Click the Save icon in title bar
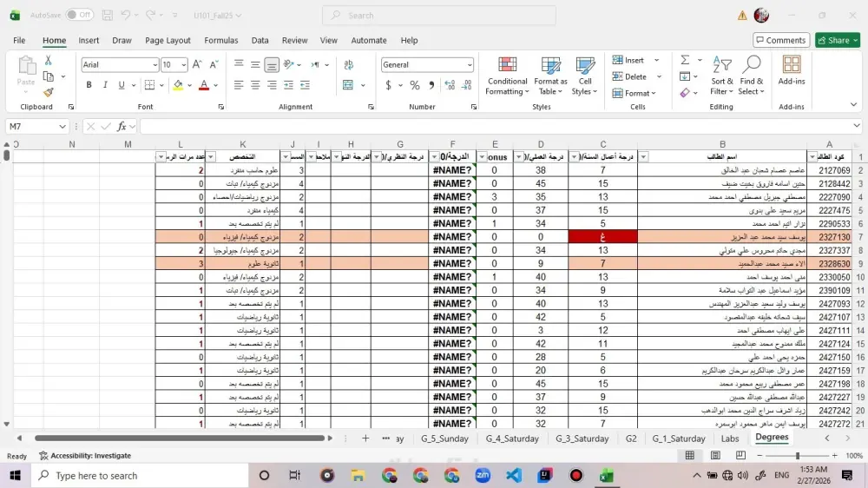This screenshot has height=488, width=868. pos(108,16)
